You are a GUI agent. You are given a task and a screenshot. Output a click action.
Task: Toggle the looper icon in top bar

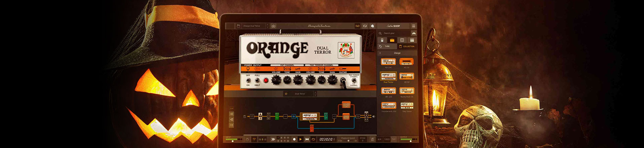point(365,26)
